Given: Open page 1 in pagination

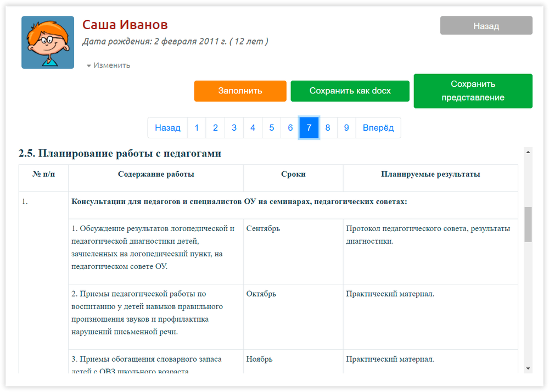Looking at the screenshot, I should pyautogui.click(x=197, y=128).
